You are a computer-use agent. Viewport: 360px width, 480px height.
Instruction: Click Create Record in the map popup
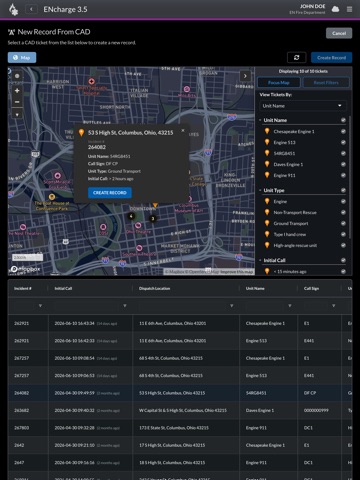[110, 193]
